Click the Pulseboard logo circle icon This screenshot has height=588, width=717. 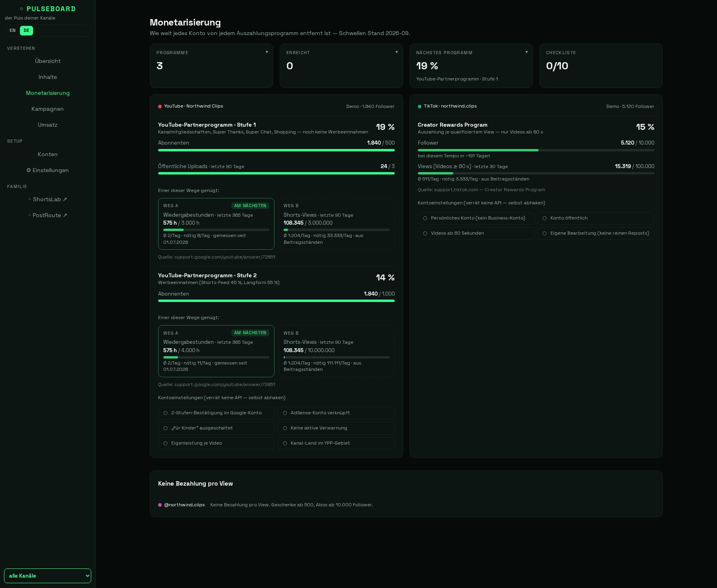pyautogui.click(x=22, y=9)
